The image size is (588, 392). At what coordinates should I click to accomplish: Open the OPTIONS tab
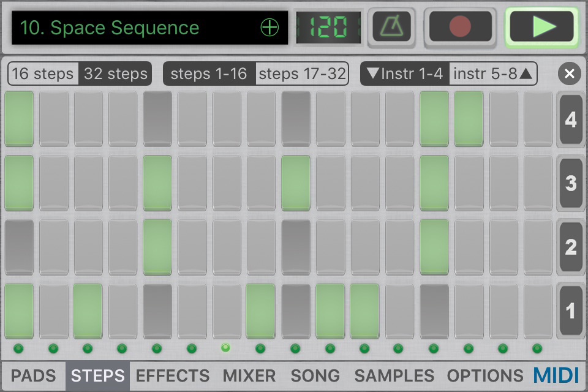click(485, 376)
